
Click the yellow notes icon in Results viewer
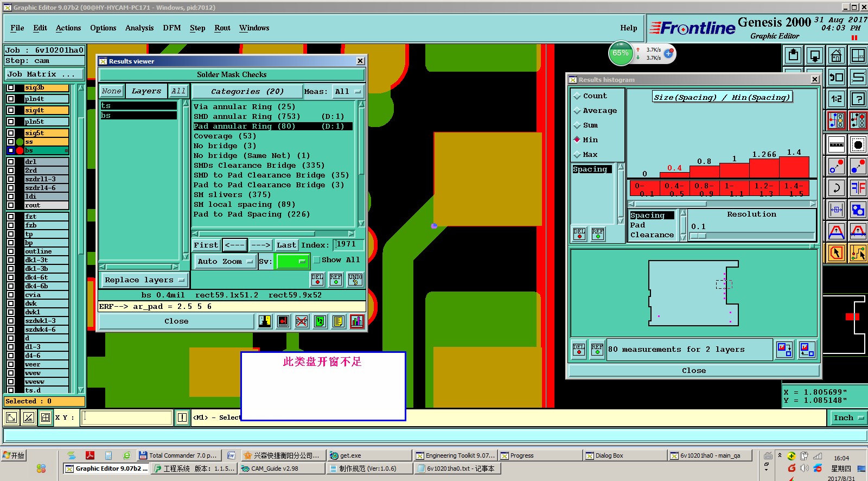coord(339,321)
